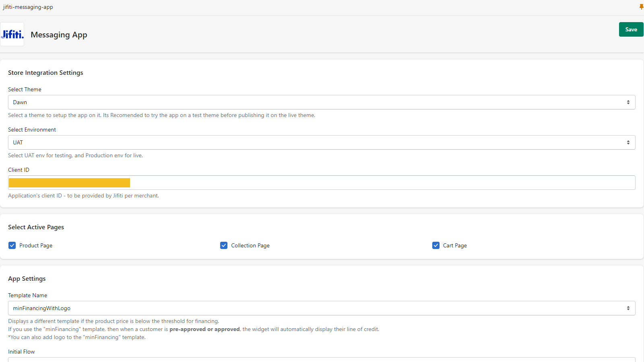Click the theme help text about test theme

click(x=161, y=115)
